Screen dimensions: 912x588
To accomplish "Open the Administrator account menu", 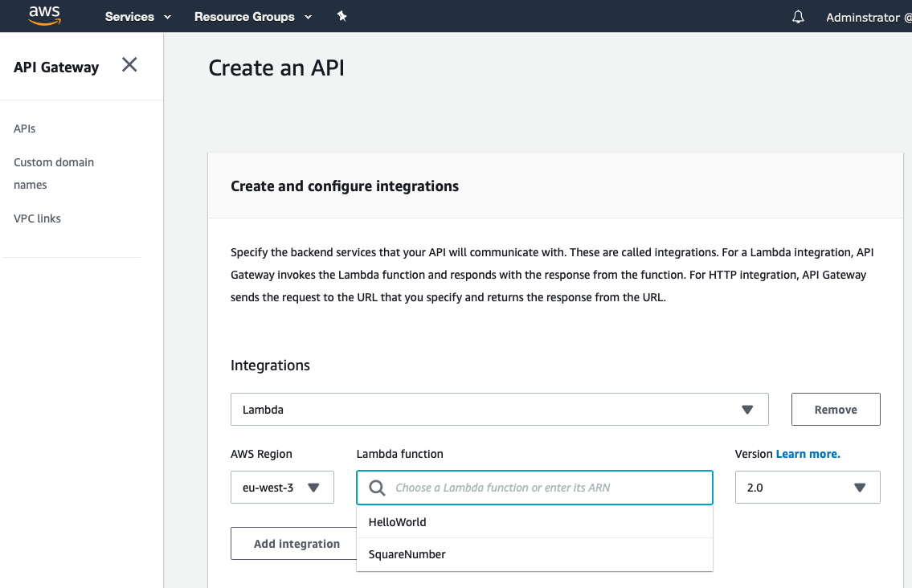I will click(869, 18).
